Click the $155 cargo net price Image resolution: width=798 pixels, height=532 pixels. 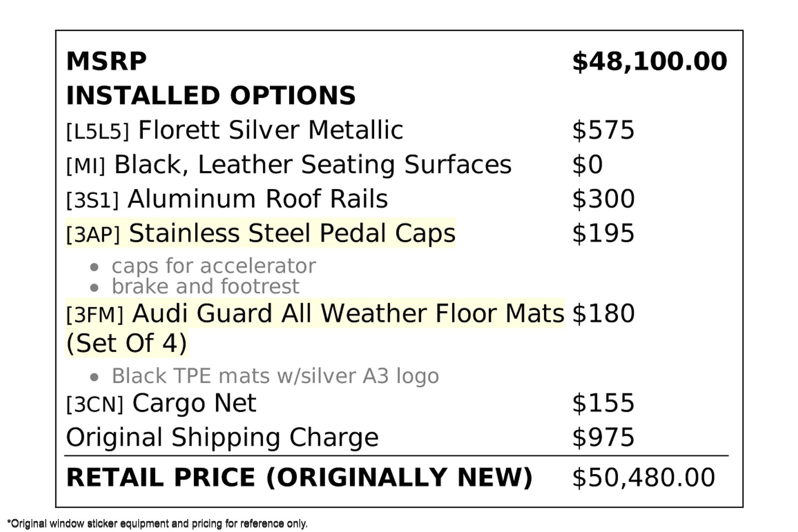click(603, 403)
